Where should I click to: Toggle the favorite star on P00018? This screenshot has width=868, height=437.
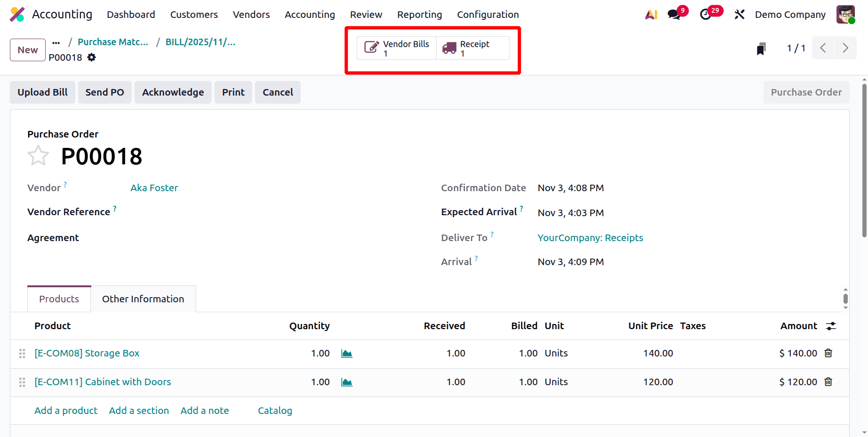[38, 155]
